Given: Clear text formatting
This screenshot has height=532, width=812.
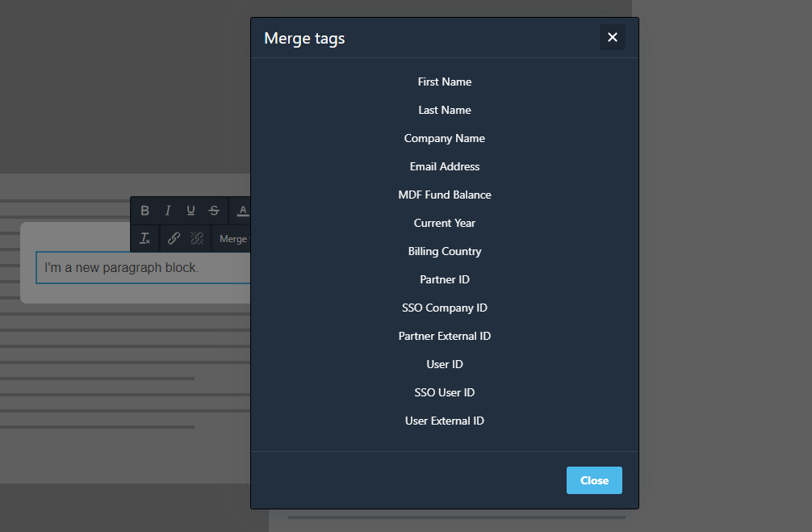Looking at the screenshot, I should 144,238.
